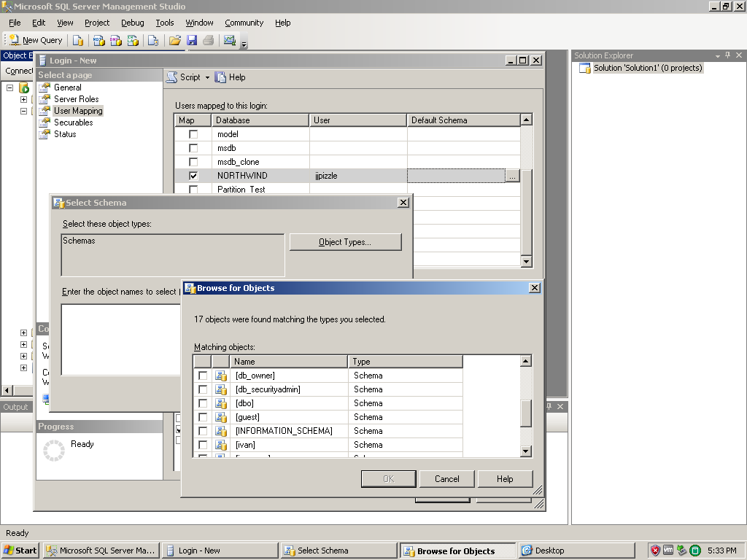Select the General page icon
Screen dimensions: 747x560
click(44, 87)
